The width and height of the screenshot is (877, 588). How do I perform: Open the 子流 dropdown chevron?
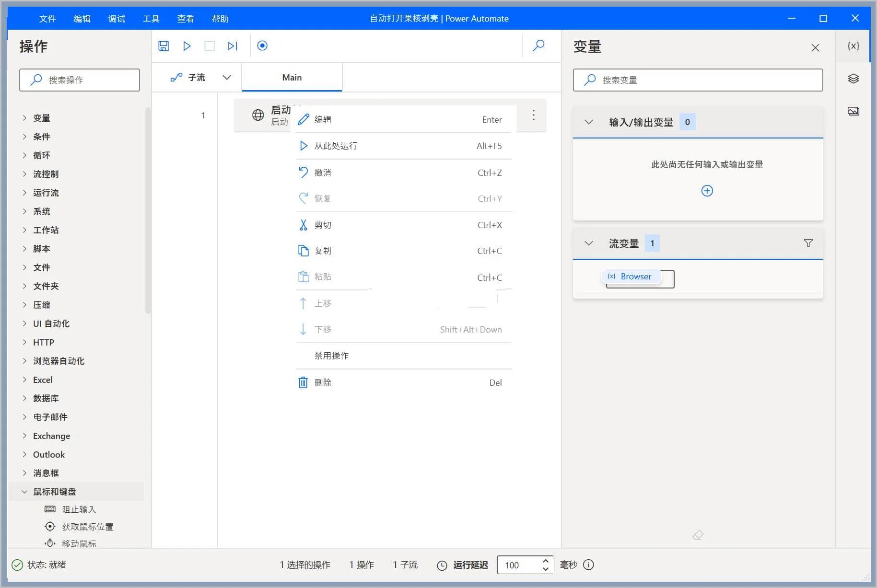[x=226, y=77]
